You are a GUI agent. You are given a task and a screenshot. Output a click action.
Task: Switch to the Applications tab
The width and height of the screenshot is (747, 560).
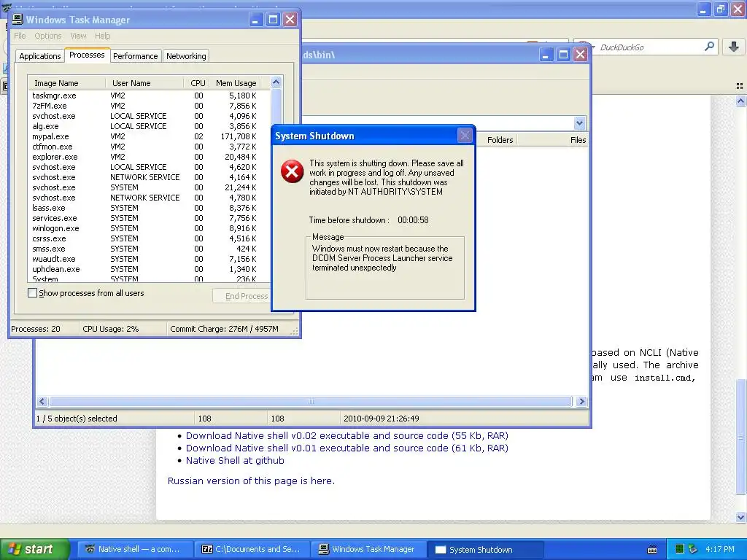point(40,56)
